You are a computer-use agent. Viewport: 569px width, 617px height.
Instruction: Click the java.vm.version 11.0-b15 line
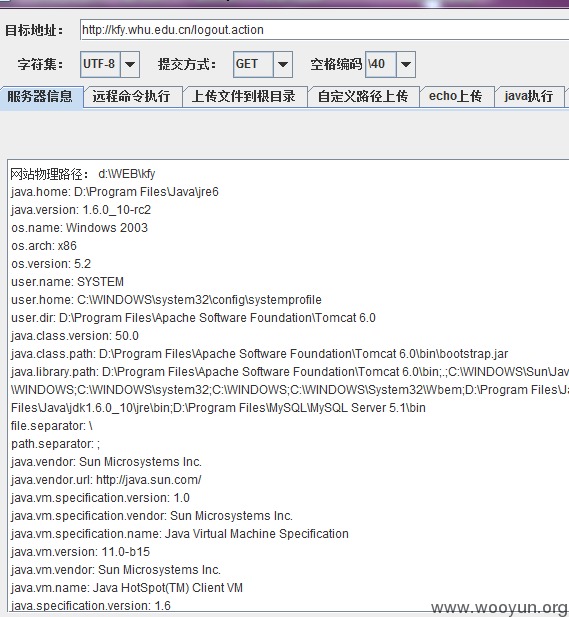point(80,552)
